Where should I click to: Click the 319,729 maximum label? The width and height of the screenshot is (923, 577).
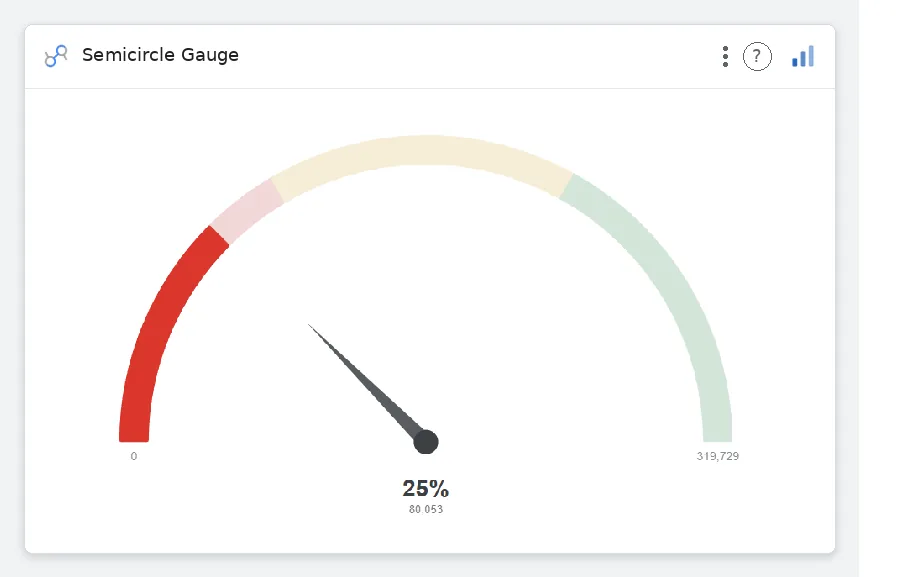(x=718, y=456)
